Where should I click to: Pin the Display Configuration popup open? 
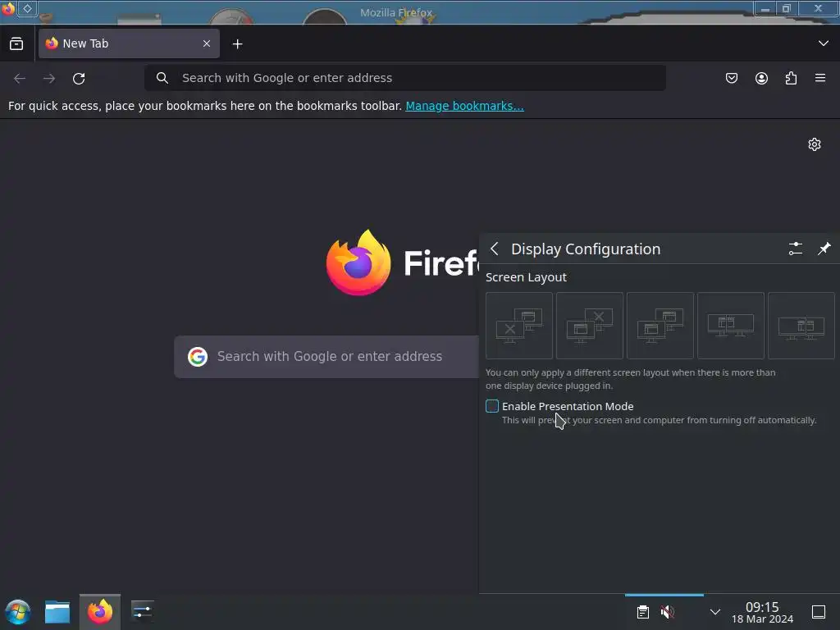click(x=824, y=249)
